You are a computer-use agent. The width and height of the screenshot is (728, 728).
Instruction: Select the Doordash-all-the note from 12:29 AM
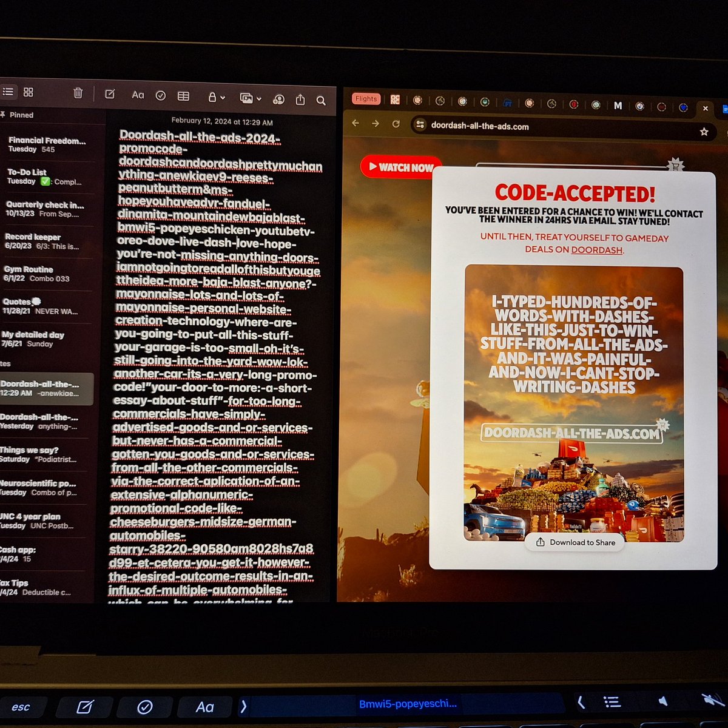(46, 388)
